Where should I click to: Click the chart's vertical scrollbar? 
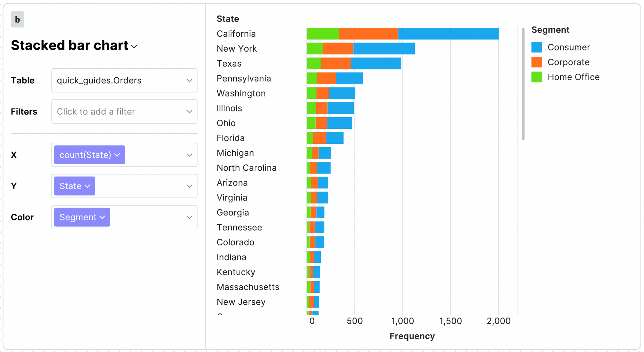click(x=523, y=84)
